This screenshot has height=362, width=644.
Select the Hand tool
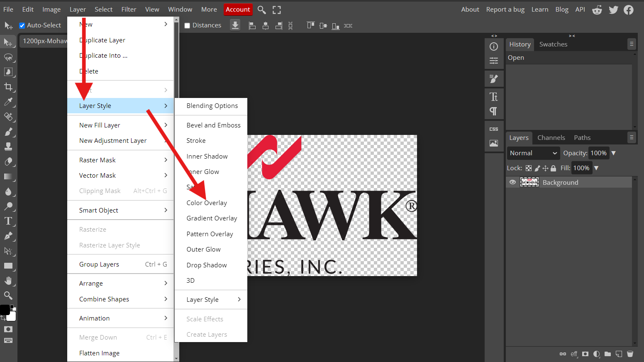tap(8, 281)
